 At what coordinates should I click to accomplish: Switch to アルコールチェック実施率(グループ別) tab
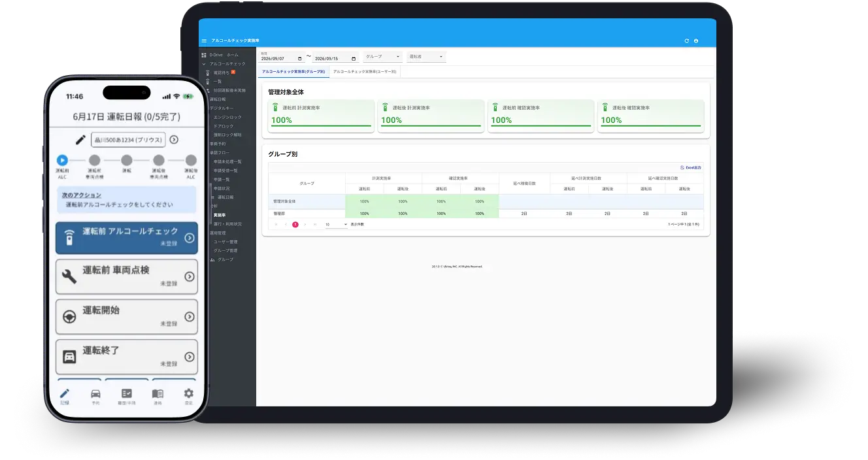(x=293, y=71)
